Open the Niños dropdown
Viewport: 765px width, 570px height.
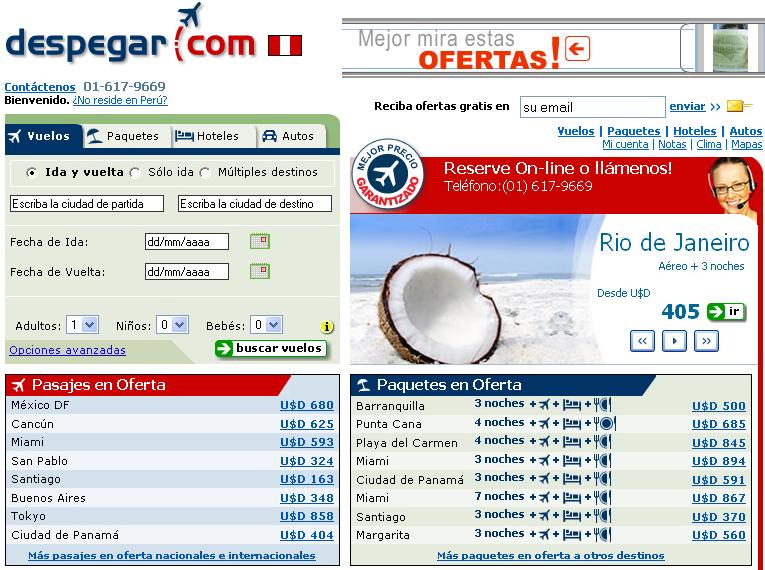tap(172, 325)
